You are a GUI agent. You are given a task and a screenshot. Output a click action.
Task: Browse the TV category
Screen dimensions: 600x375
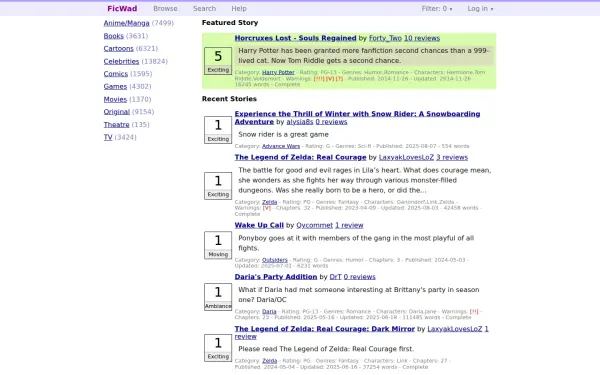(108, 137)
